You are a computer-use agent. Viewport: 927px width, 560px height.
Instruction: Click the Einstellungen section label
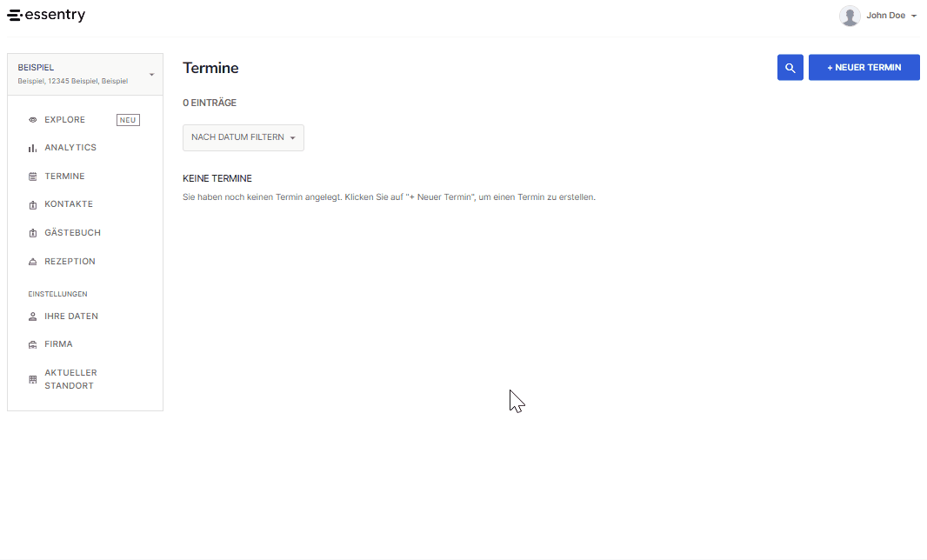tap(57, 294)
